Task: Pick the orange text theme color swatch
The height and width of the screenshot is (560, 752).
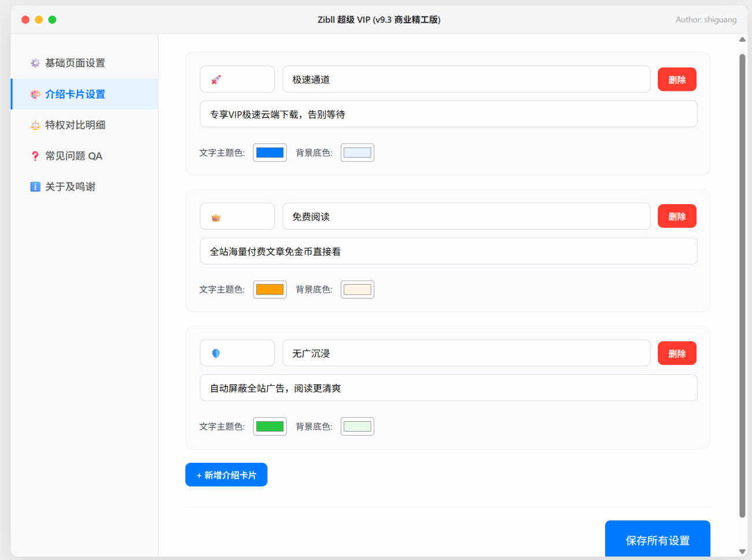Action: point(270,290)
